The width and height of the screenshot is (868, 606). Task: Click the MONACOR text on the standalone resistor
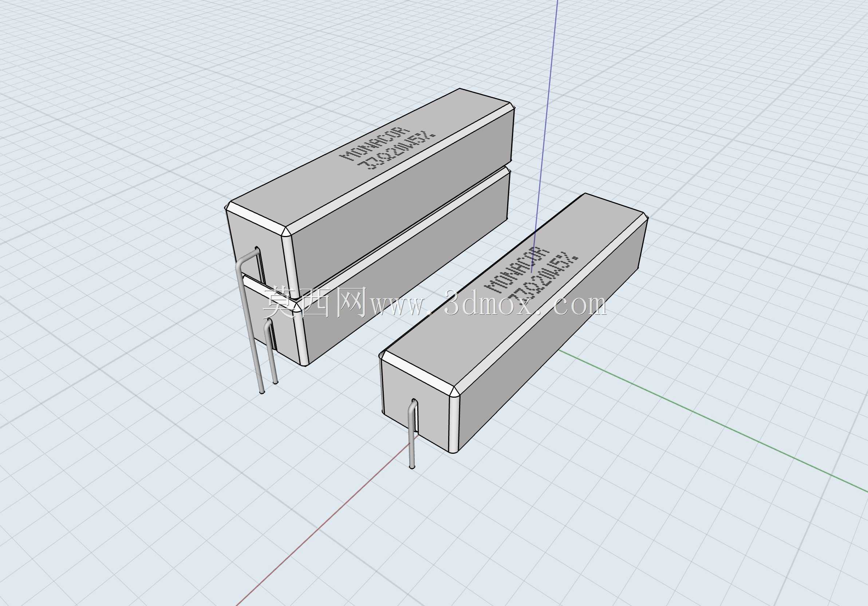[516, 270]
